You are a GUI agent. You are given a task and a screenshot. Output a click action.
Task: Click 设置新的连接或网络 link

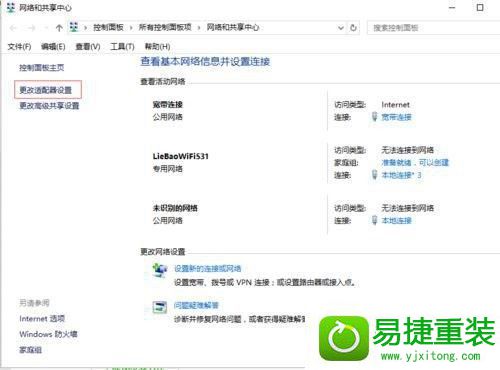click(x=207, y=269)
